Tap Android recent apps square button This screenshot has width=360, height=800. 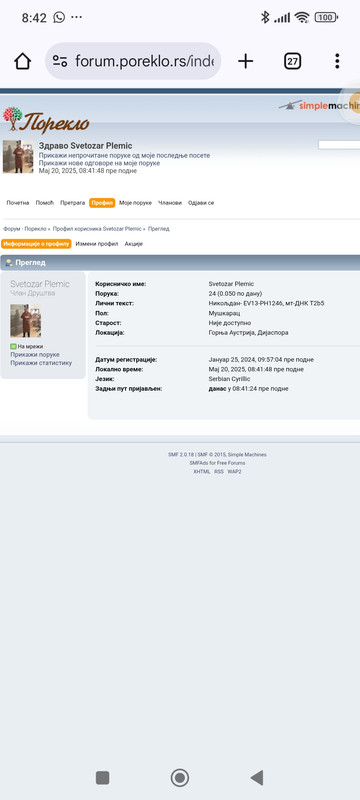click(x=102, y=778)
